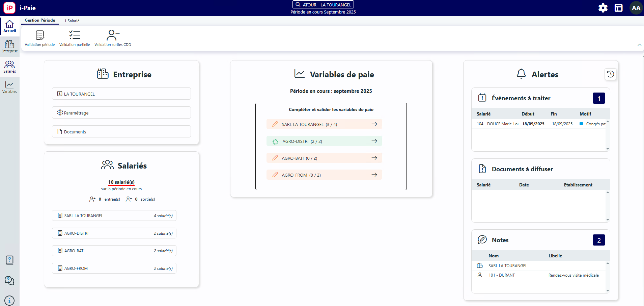Image resolution: width=644 pixels, height=306 pixels.
Task: Switch to the i-Salarié tab
Action: [x=72, y=21]
